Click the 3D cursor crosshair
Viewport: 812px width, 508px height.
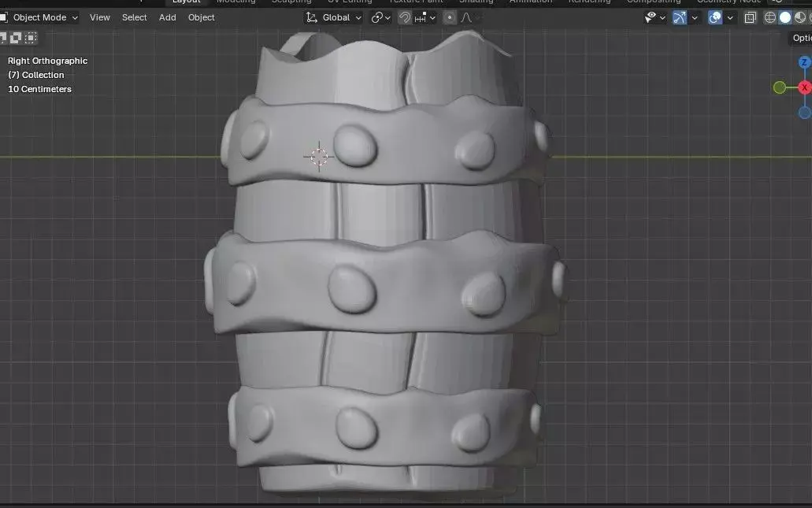(319, 156)
